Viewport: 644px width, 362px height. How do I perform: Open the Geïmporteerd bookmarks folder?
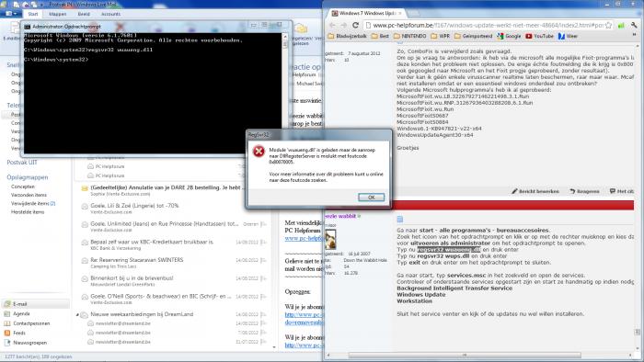[x=473, y=36]
